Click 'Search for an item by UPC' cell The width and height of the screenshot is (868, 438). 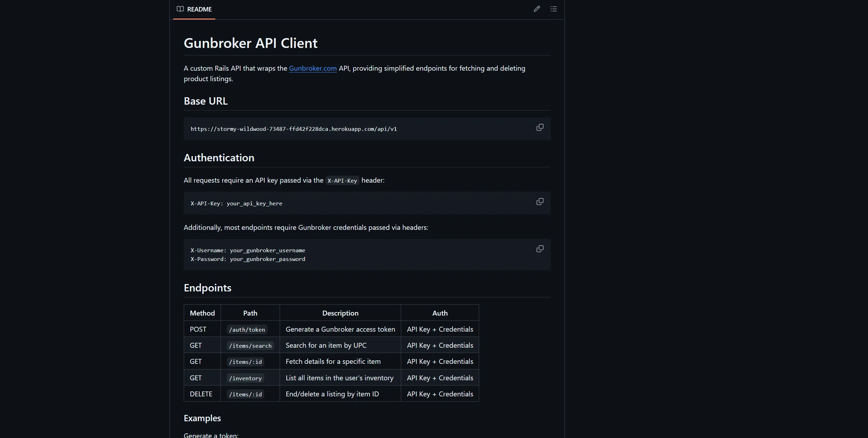tap(340, 345)
